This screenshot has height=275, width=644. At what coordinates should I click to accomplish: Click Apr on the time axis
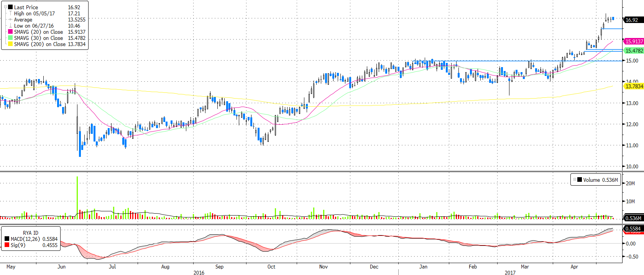(x=574, y=267)
